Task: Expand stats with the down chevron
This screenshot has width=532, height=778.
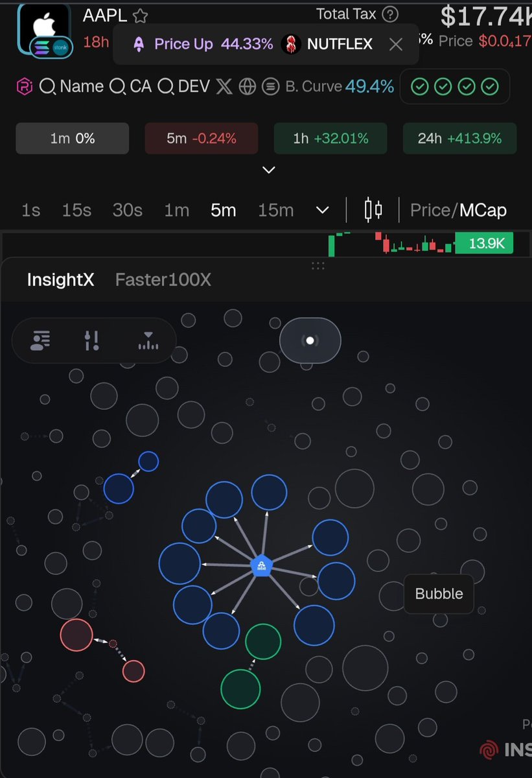Action: point(269,170)
